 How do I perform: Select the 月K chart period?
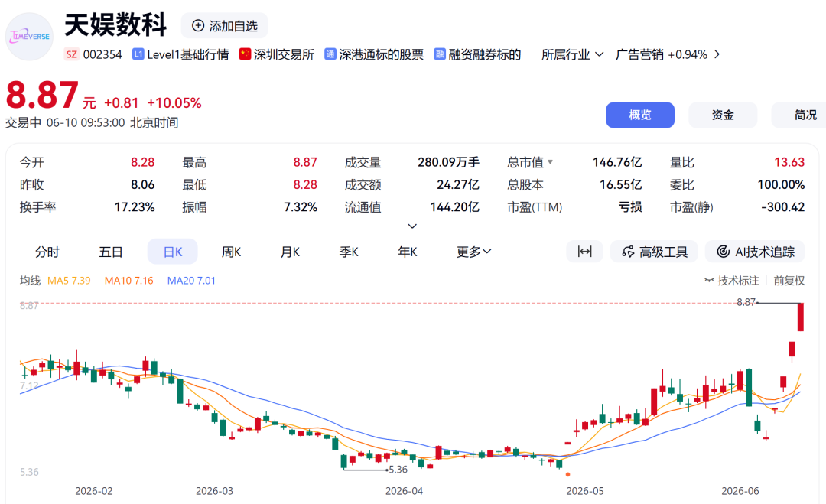290,252
